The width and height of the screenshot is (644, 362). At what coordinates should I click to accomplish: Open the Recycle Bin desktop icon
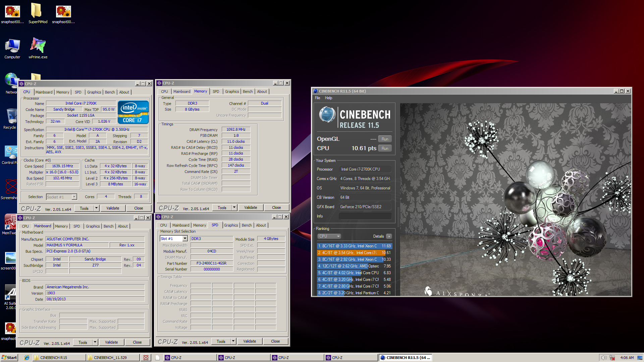(x=11, y=119)
